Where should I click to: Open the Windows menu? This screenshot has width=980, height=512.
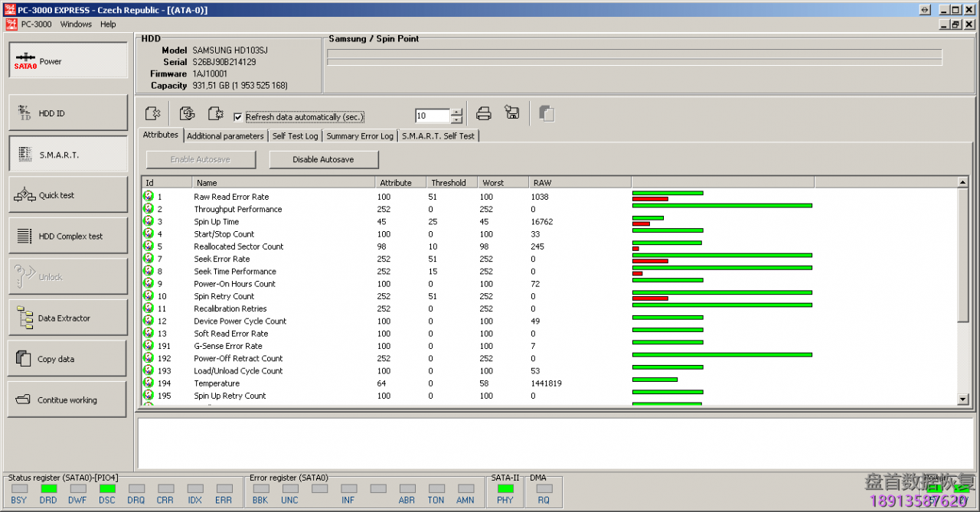(76, 24)
